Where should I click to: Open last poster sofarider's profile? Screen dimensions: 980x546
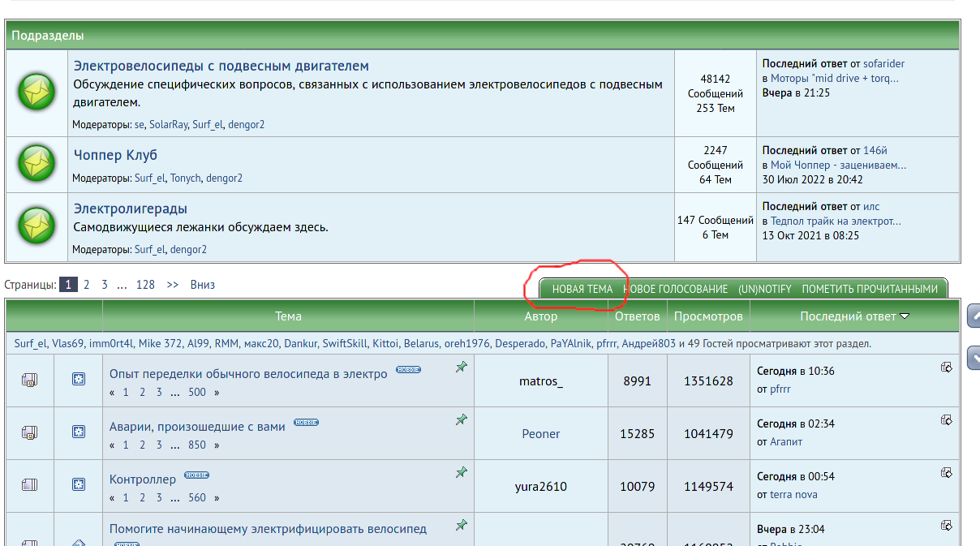(x=883, y=63)
